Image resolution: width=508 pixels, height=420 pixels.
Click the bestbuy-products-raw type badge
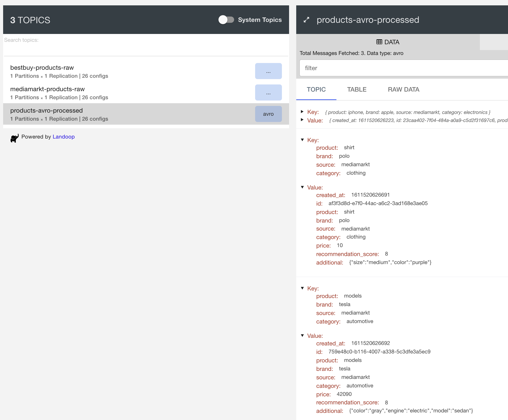pyautogui.click(x=268, y=71)
